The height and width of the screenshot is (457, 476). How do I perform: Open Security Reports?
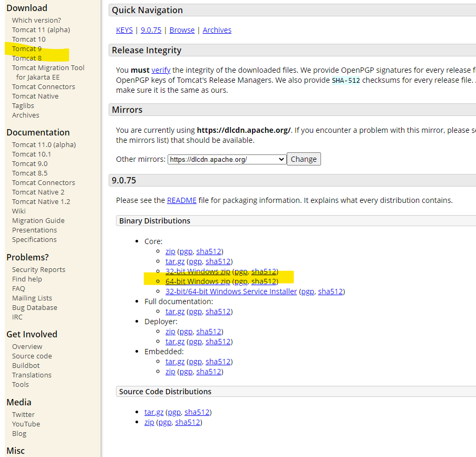[x=38, y=270]
